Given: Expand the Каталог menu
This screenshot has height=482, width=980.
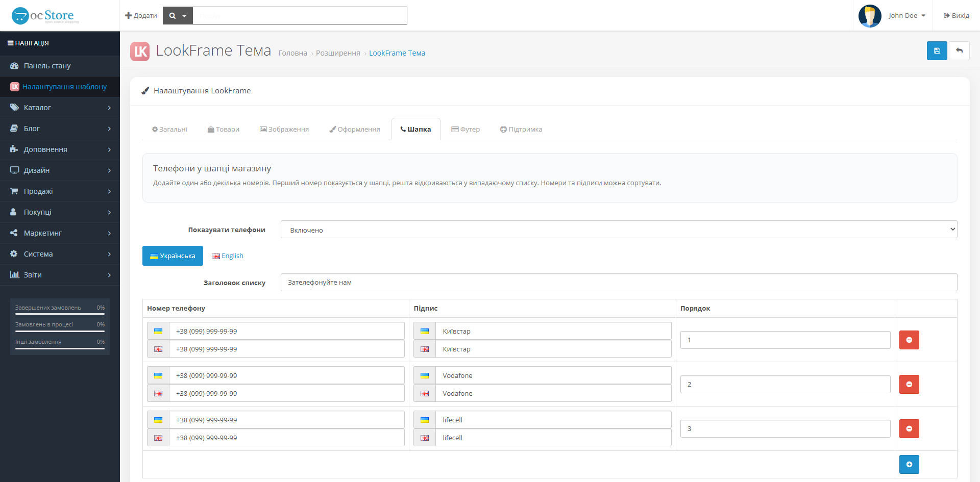Looking at the screenshot, I should click(x=60, y=108).
